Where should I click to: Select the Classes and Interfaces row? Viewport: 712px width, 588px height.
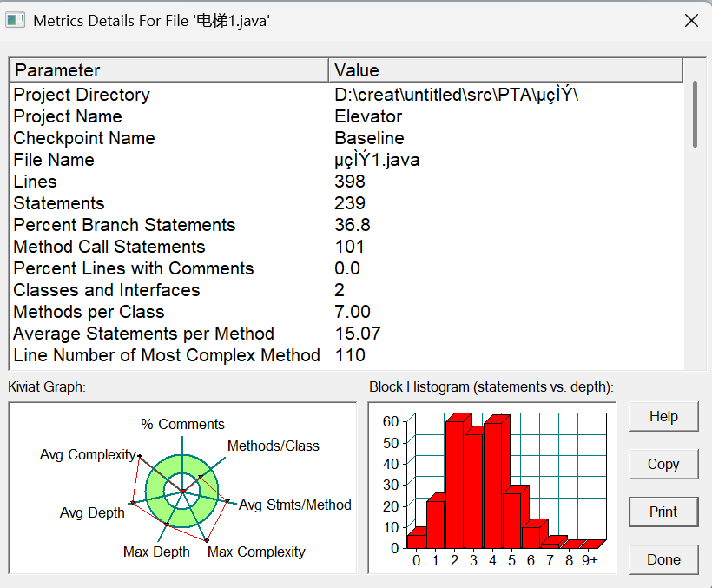click(346, 291)
